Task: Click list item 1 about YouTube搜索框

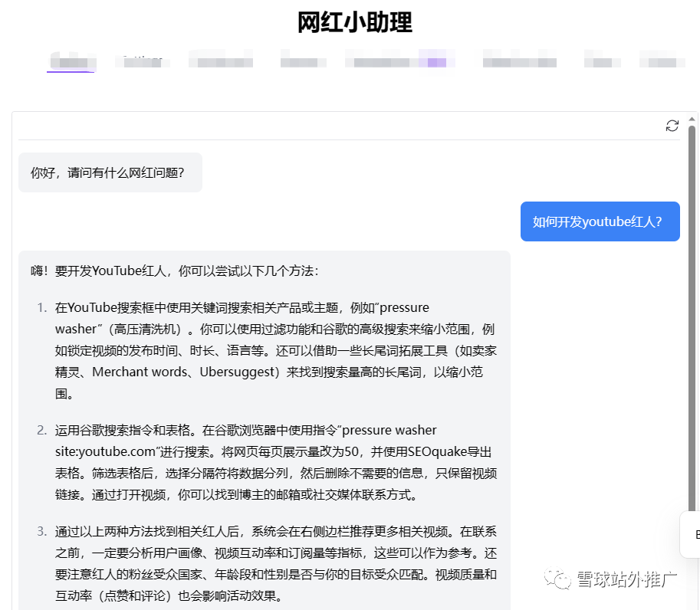Action: (275, 350)
